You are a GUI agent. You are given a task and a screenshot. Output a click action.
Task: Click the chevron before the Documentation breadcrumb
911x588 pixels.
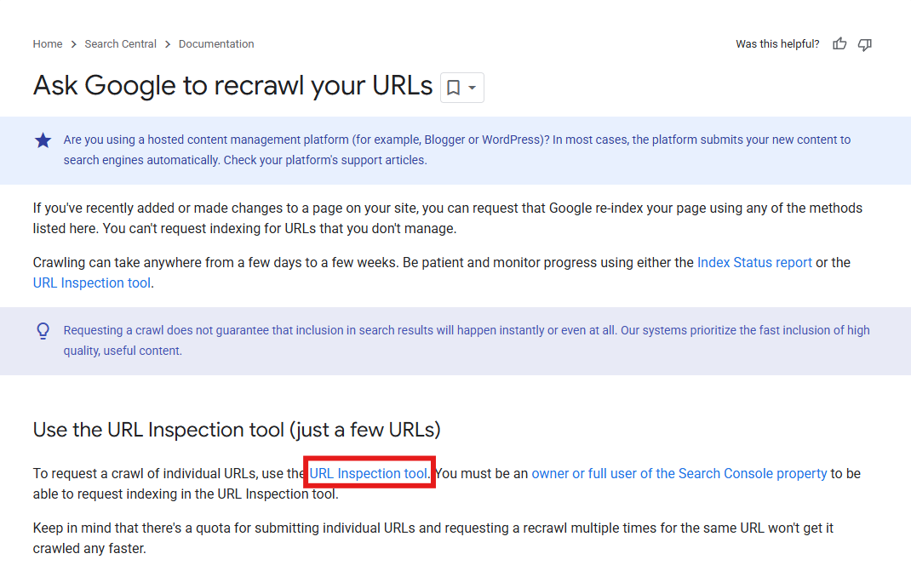tap(168, 44)
